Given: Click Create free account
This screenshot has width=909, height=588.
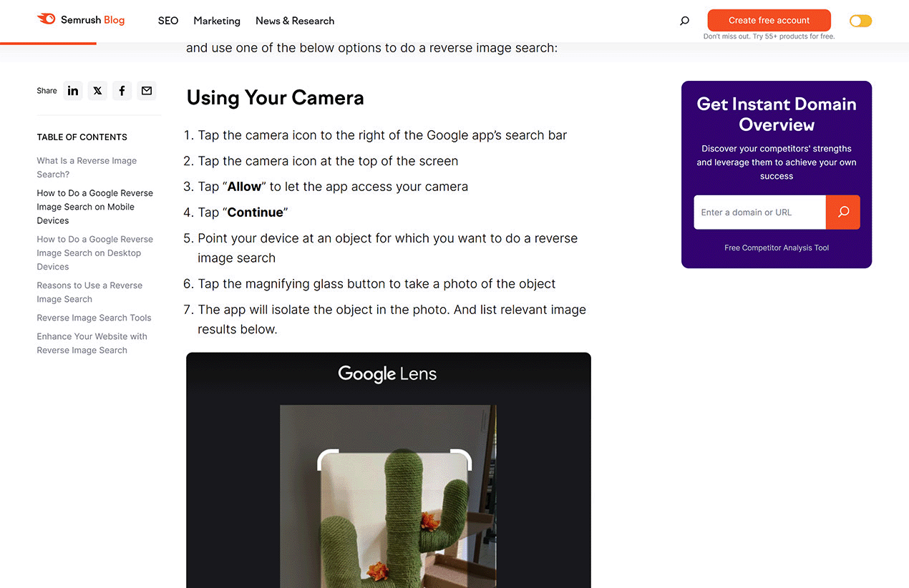Looking at the screenshot, I should 769,20.
